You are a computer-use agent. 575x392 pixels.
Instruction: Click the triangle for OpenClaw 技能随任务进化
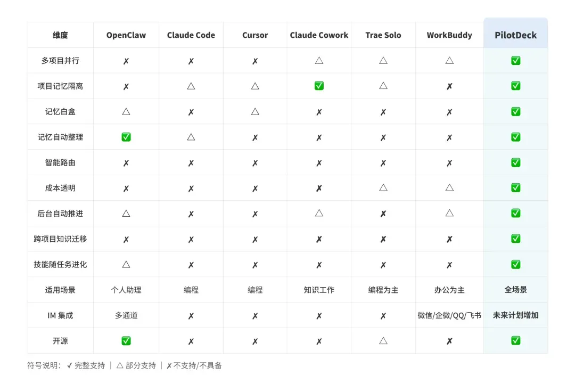(126, 264)
